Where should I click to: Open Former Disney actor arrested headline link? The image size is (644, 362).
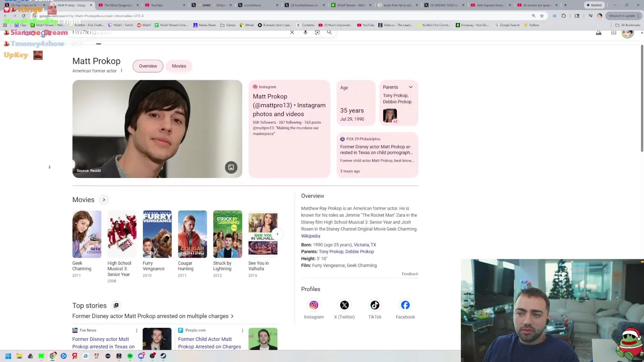point(150,316)
